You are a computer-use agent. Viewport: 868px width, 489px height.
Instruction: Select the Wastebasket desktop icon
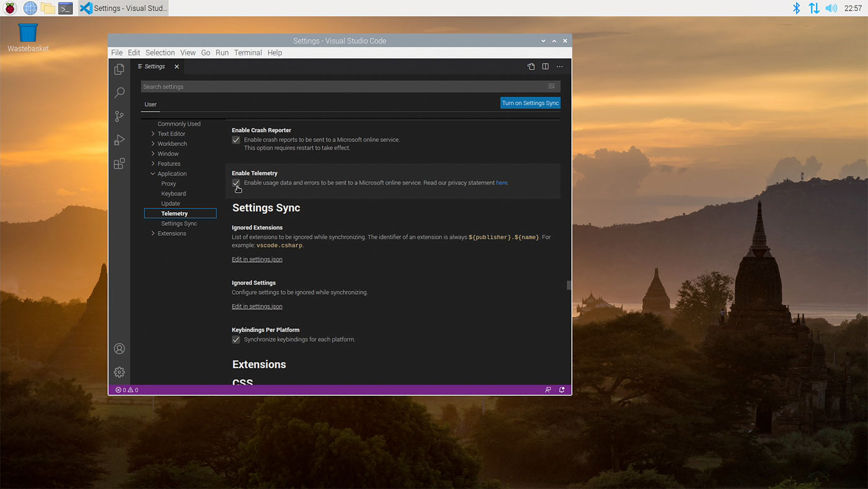point(28,38)
